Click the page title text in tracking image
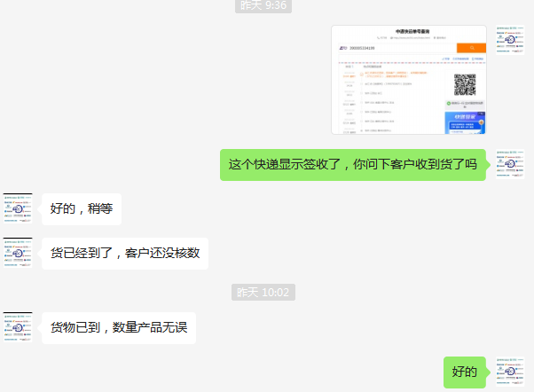534x392 pixels. point(412,31)
